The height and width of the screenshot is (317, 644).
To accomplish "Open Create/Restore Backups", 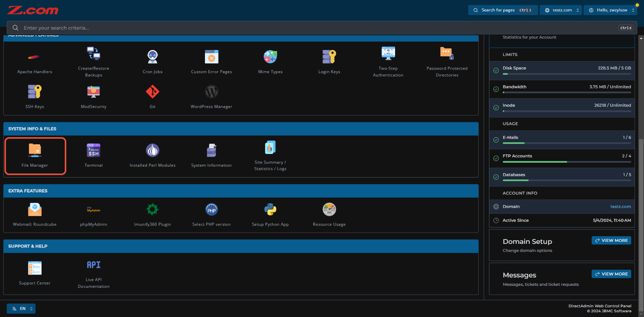I will tap(93, 62).
